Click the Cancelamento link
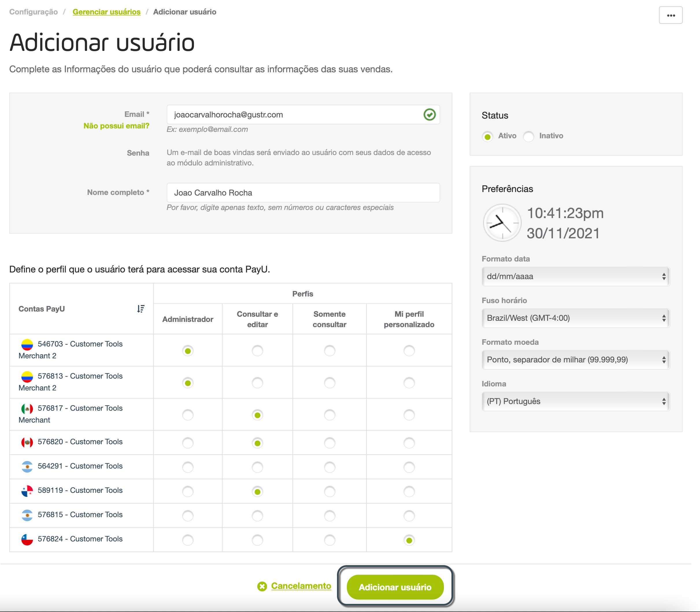 301,586
